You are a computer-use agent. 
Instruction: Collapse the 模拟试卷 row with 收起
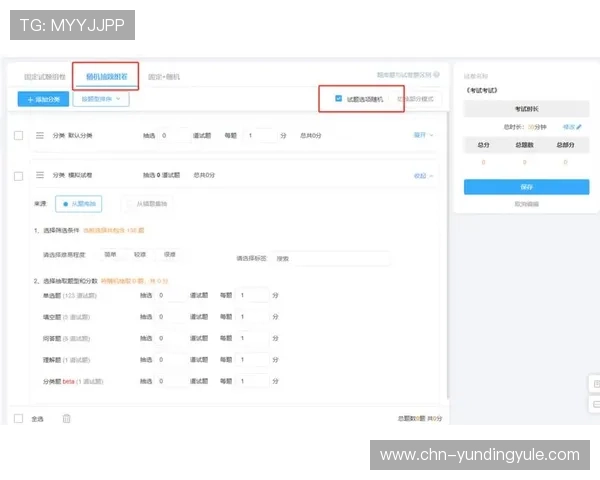[x=424, y=176]
